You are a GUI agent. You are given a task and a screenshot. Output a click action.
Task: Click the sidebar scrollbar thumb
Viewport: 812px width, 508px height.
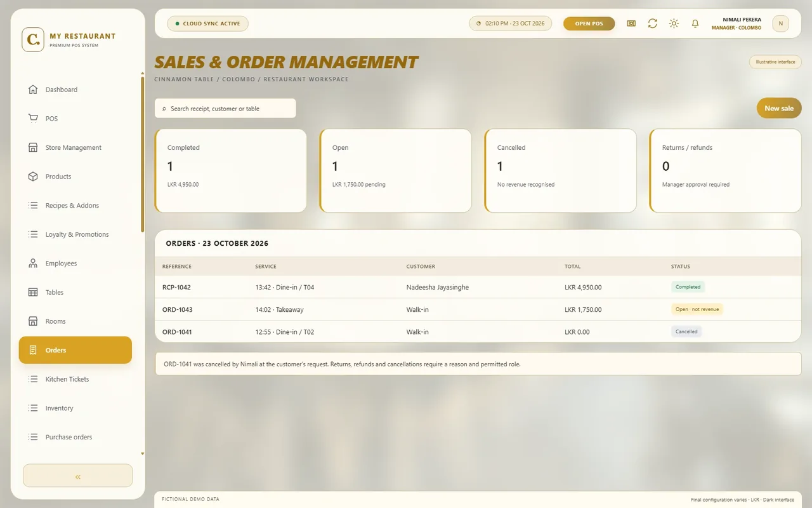pos(142,154)
